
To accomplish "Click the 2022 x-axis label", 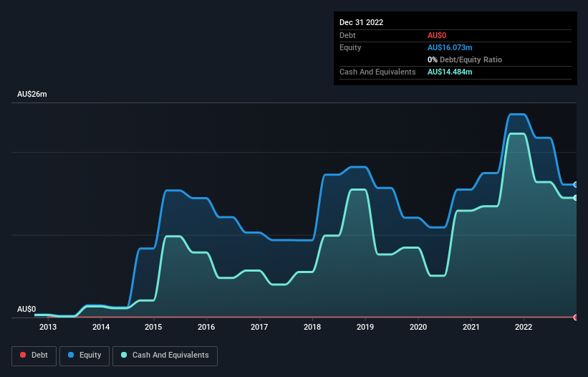I will [x=524, y=327].
